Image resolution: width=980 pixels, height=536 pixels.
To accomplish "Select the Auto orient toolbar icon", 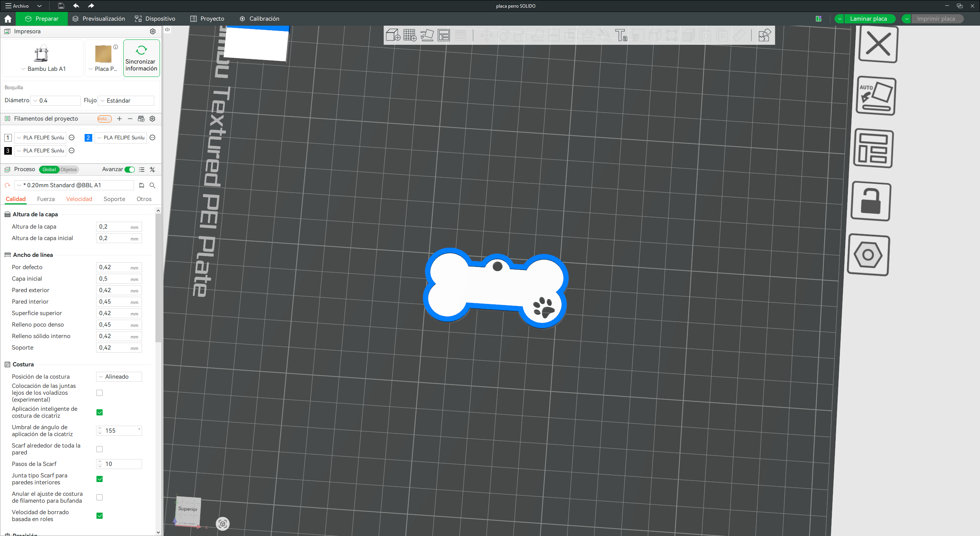I will click(x=427, y=35).
